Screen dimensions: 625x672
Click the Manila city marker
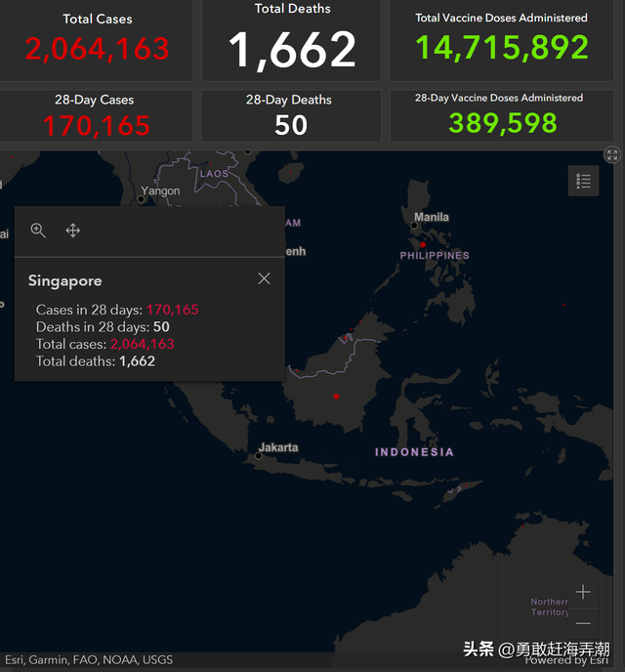coord(414,226)
